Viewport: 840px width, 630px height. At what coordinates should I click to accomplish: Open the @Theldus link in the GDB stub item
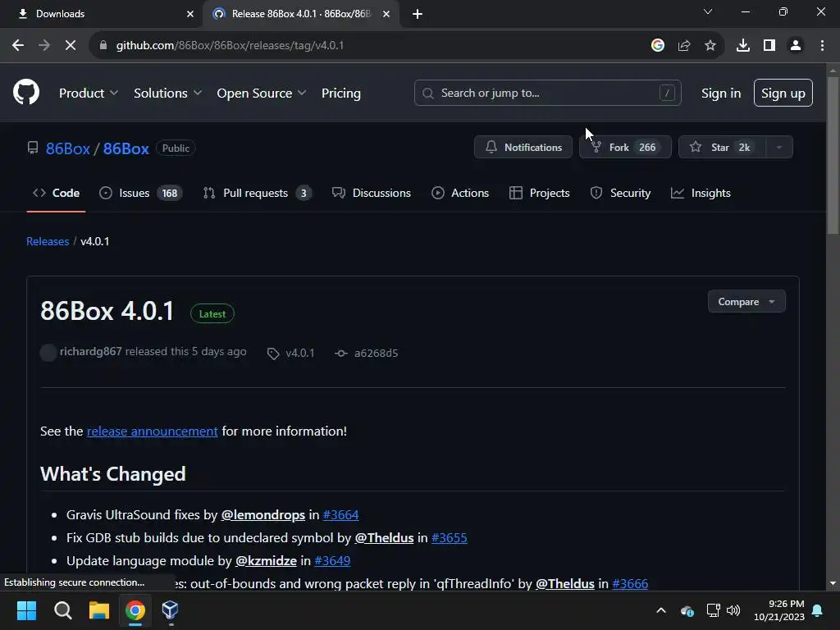384,538
